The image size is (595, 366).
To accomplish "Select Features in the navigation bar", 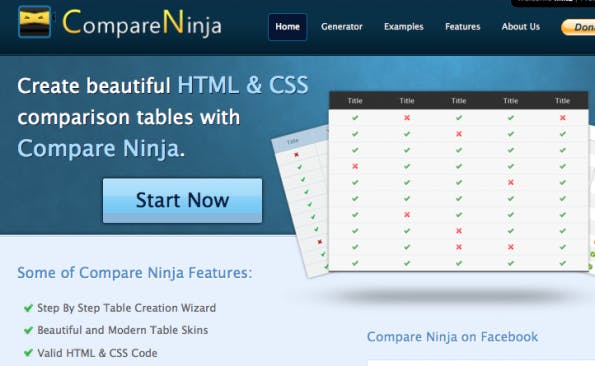I will [x=463, y=27].
